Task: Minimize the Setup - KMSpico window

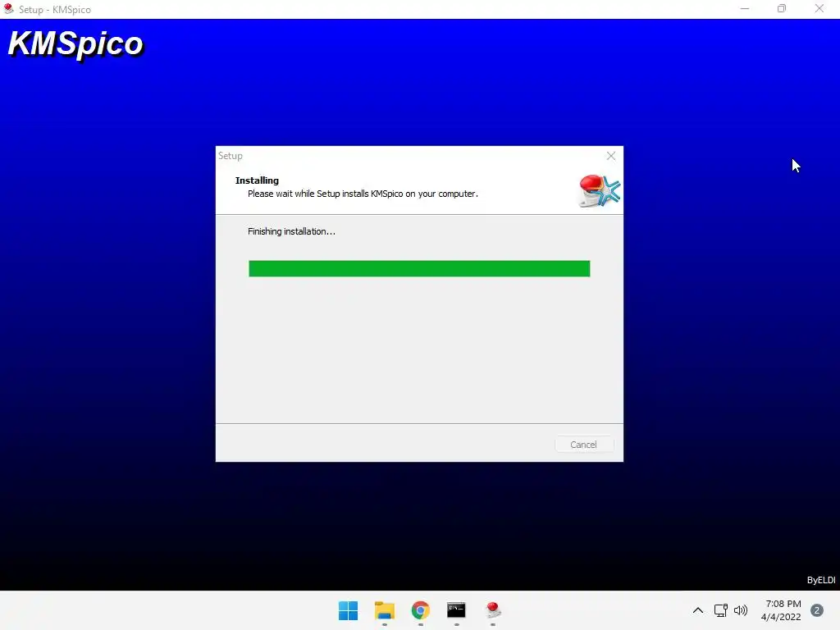Action: (745, 9)
